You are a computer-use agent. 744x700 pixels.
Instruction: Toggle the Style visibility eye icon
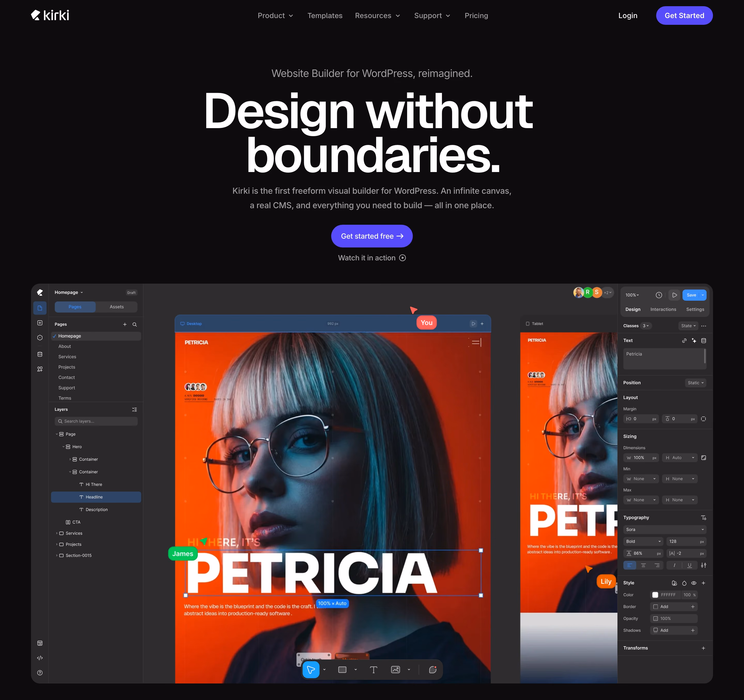(x=693, y=583)
